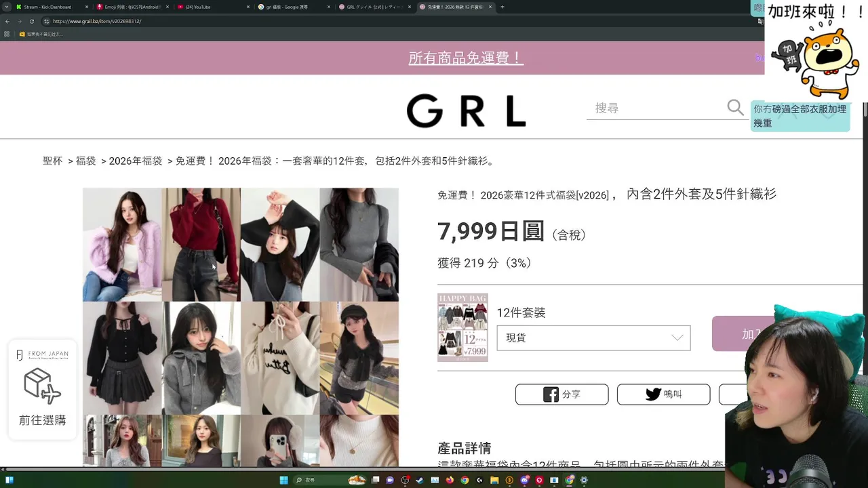
Task: Close the YouTube tab
Action: (248, 7)
